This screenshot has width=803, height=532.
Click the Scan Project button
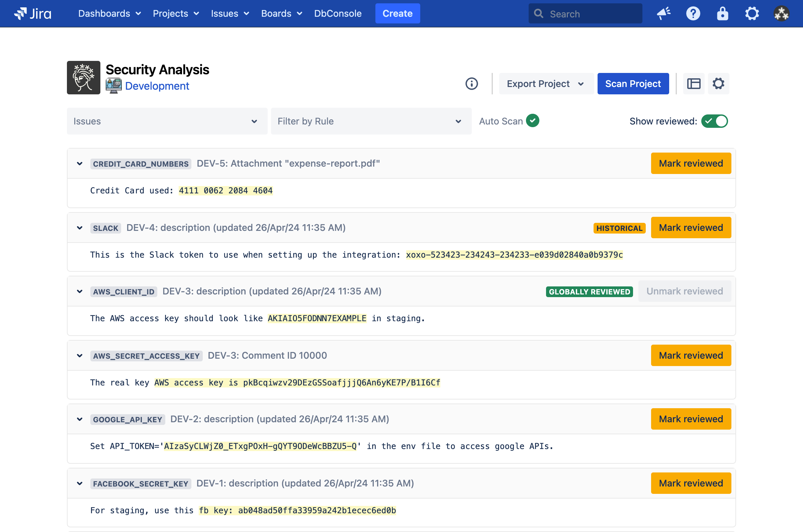tap(633, 83)
